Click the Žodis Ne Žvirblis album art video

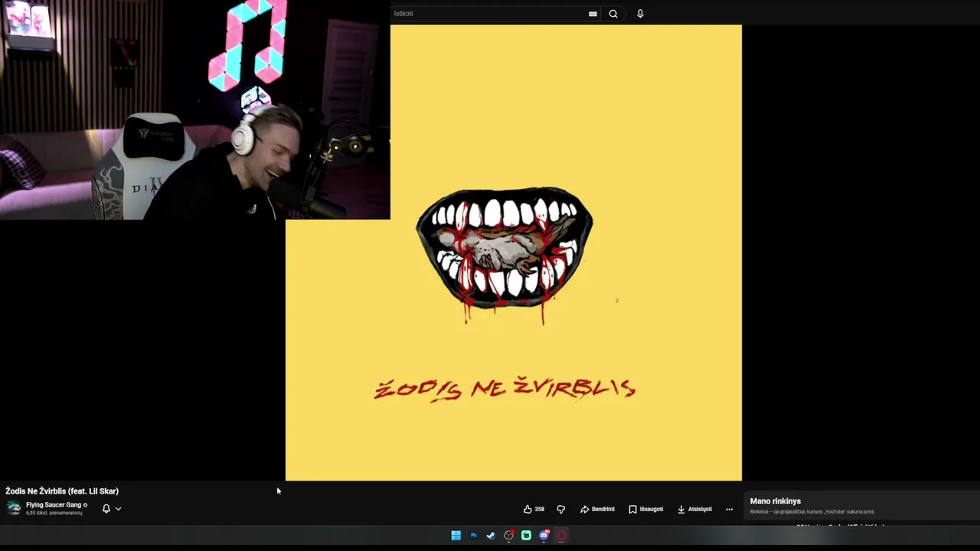513,253
